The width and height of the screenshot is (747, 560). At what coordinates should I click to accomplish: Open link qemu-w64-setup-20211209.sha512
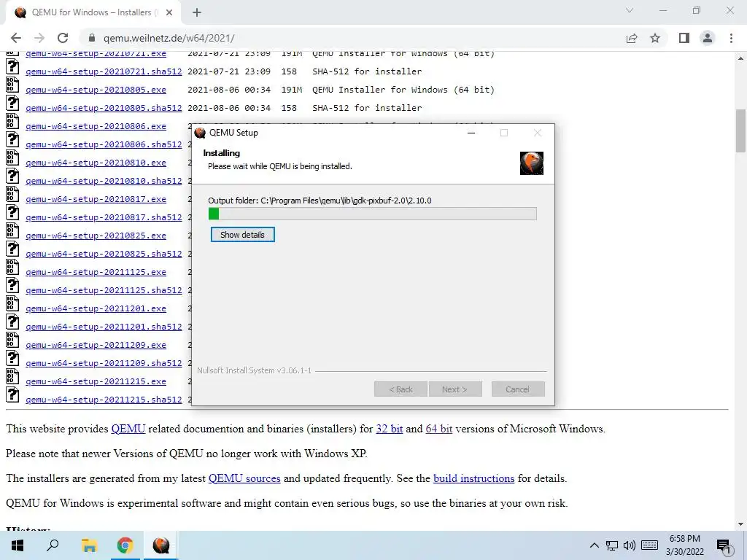pyautogui.click(x=104, y=363)
